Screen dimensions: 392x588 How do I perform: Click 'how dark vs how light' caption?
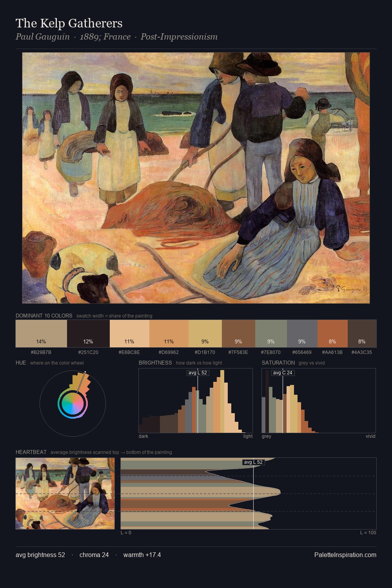coord(199,363)
